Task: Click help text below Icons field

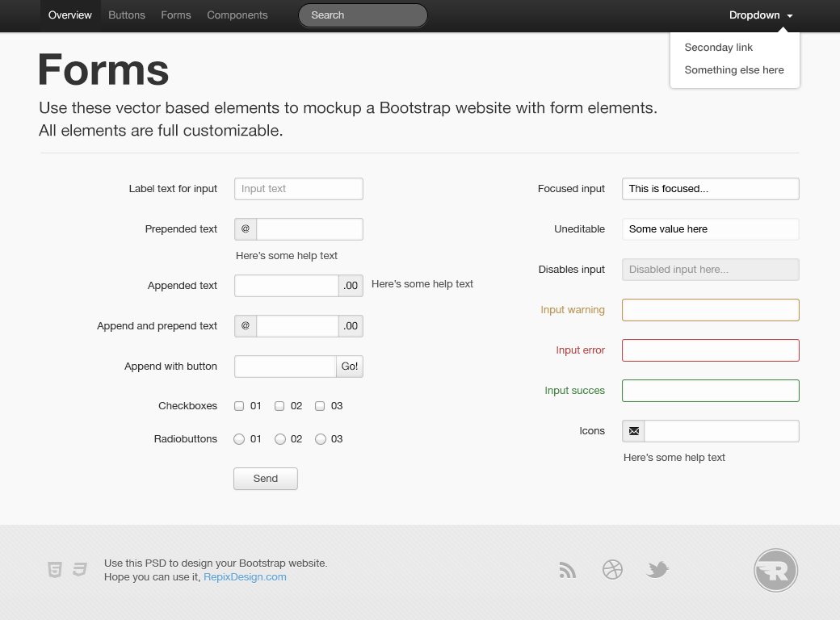Action: (674, 458)
